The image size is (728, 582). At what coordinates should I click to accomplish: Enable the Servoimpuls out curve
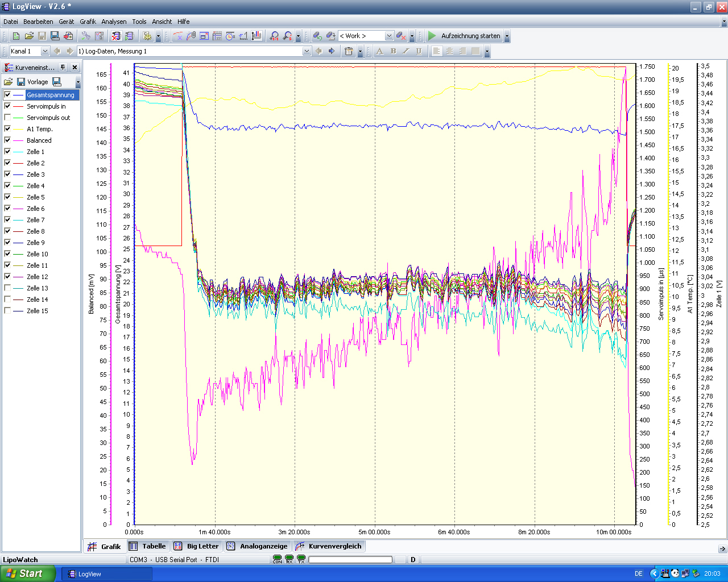tap(7, 118)
